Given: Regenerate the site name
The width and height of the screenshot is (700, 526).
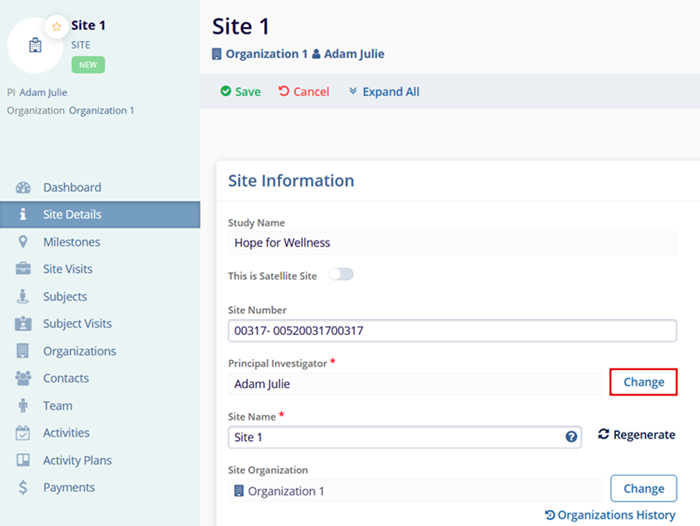Looking at the screenshot, I should 636,435.
